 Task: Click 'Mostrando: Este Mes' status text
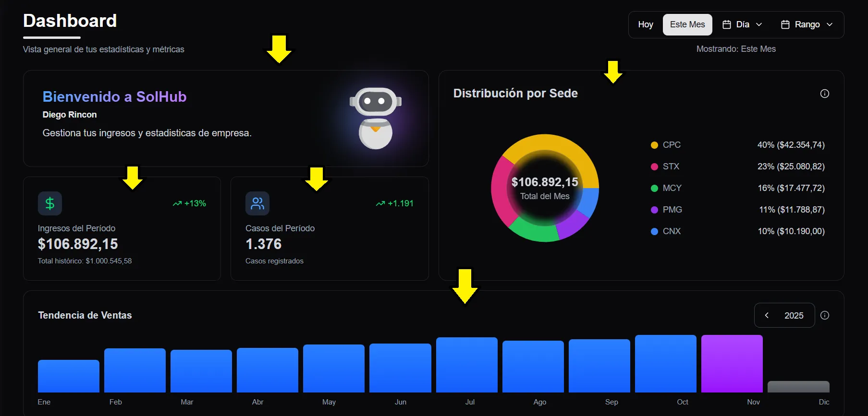tap(736, 49)
